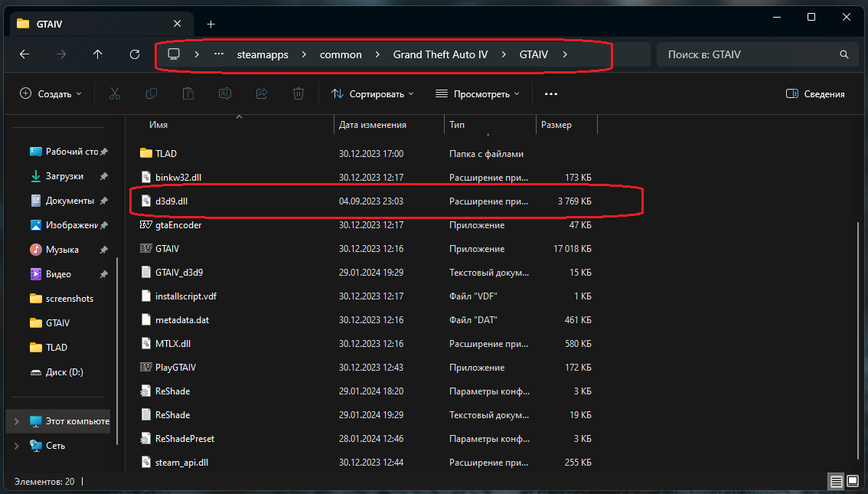868x494 pixels.
Task: Switch to details list view icon
Action: click(837, 481)
